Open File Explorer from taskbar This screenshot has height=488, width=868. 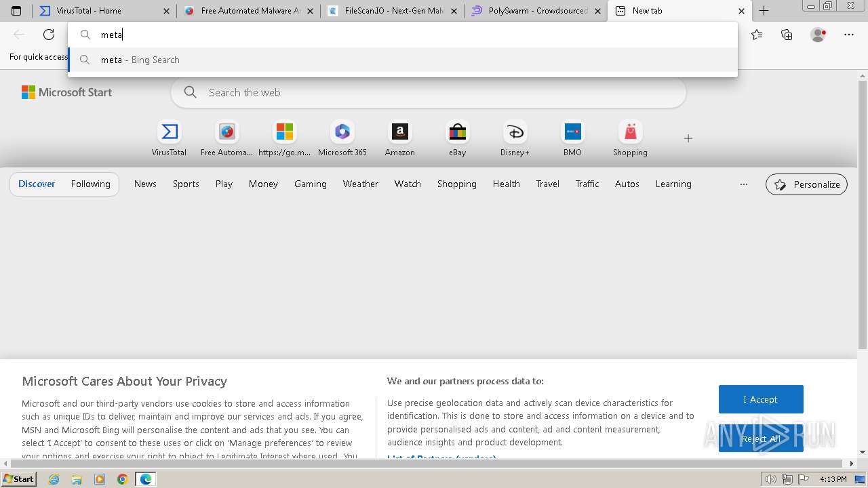click(x=77, y=479)
